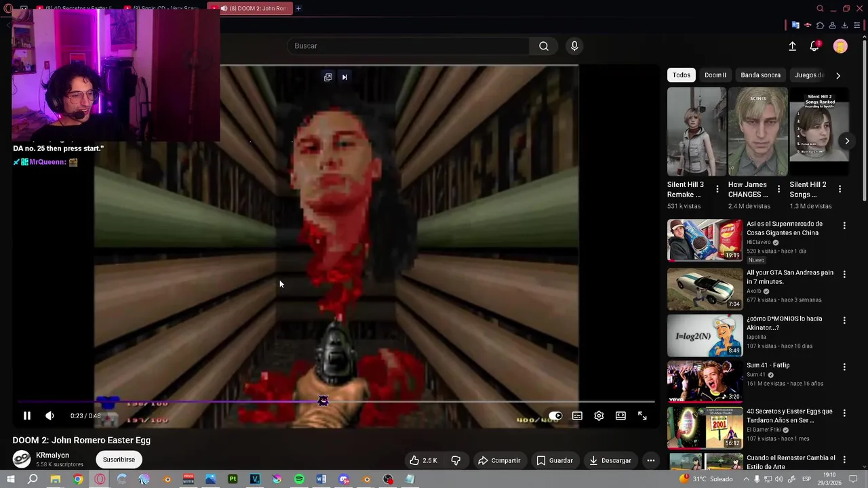Open options for the Silent Hill 3 Remake short

tap(717, 189)
